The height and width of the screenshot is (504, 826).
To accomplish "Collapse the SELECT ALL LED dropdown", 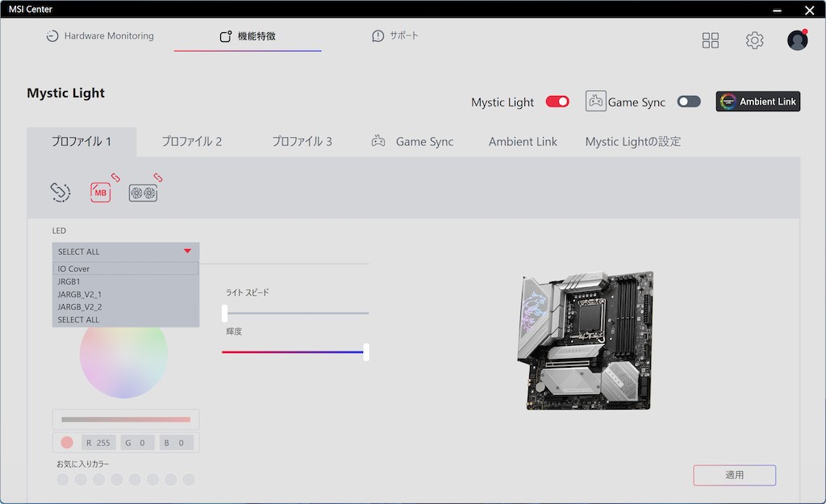I will (126, 252).
